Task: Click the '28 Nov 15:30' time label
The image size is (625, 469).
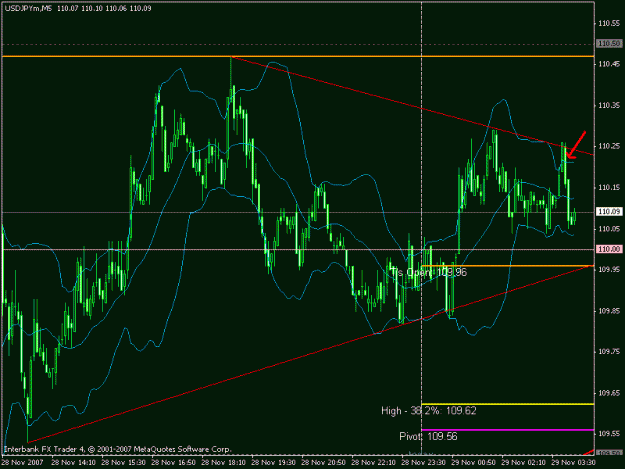Action: coord(124,463)
